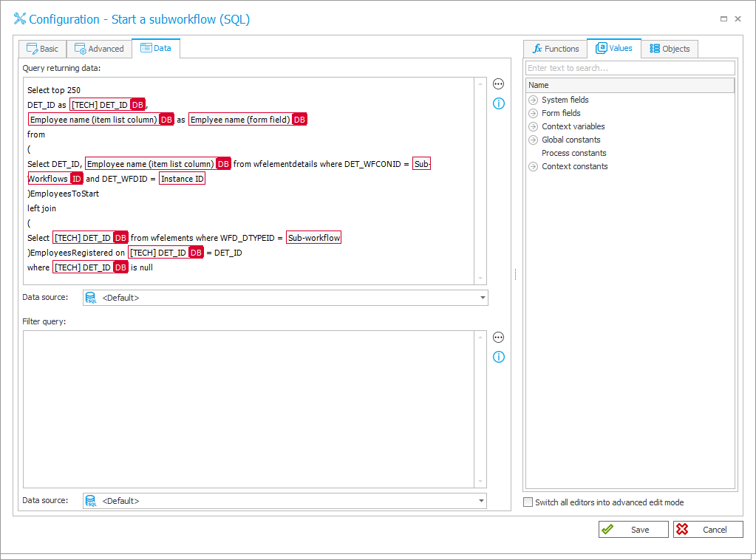Click the Objects tab icon
This screenshot has height=560, width=756.
(653, 48)
